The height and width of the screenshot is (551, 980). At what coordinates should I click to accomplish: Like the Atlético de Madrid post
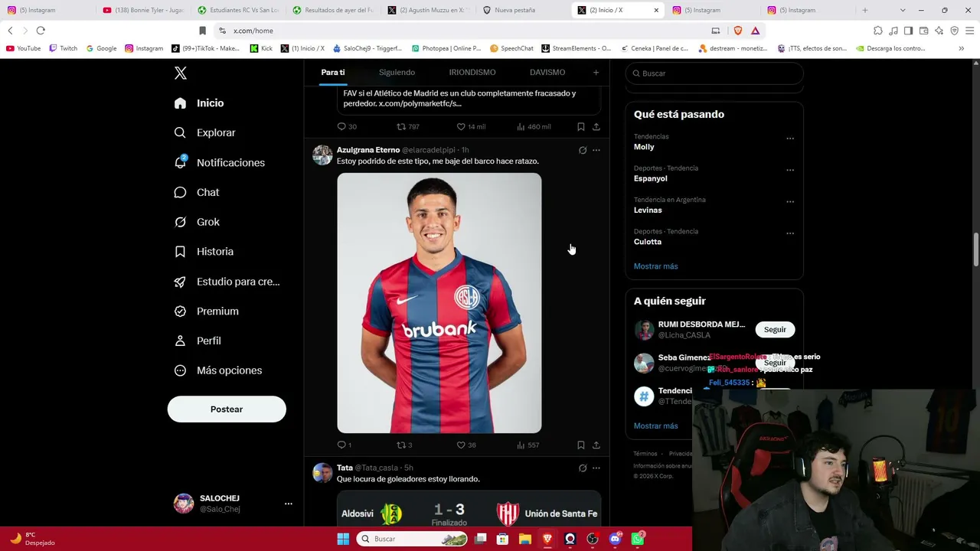pos(471,127)
